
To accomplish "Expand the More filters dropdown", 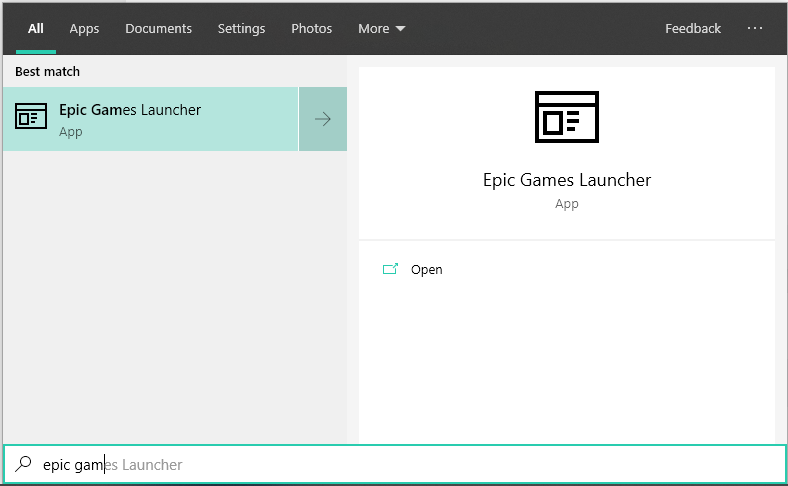I will [381, 29].
